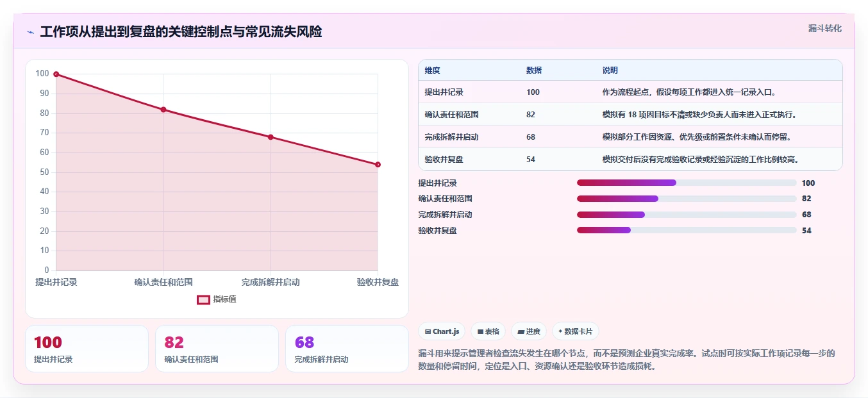Click the 验收并复盘 progress bar
This screenshot has width=868, height=398.
(x=687, y=230)
